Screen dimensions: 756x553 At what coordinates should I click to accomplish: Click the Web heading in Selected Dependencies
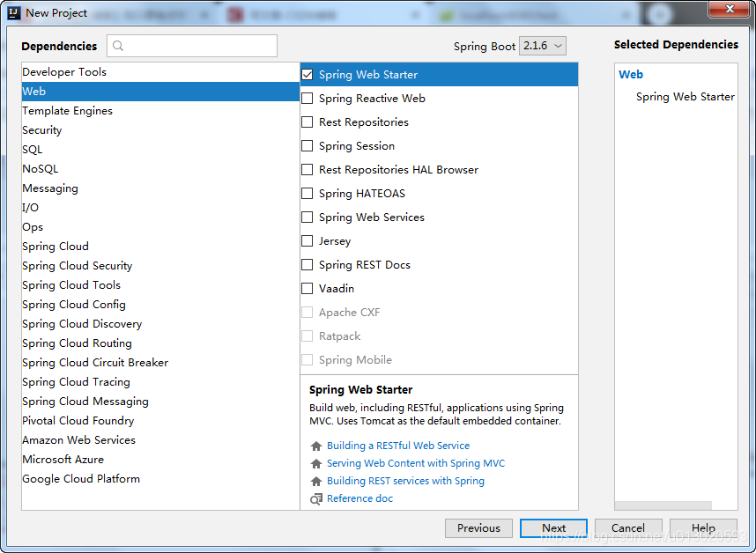pyautogui.click(x=631, y=75)
